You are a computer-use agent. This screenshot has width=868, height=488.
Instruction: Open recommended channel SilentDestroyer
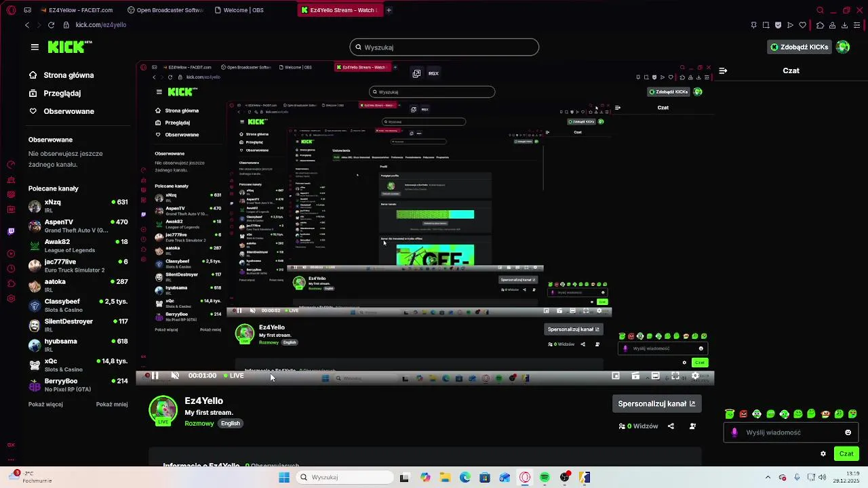[x=78, y=325]
